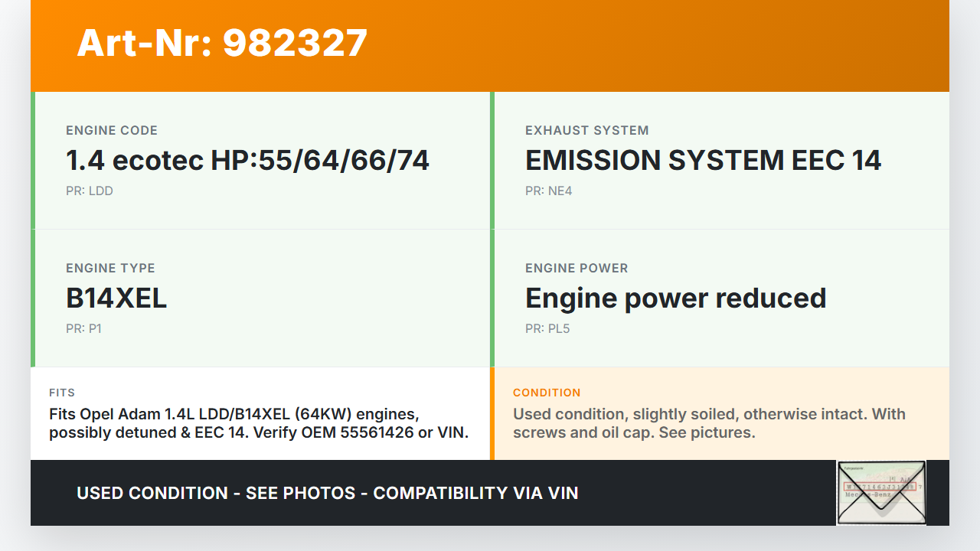Click the Art-Nr: 982327 heading
The image size is (980, 551).
222,43
